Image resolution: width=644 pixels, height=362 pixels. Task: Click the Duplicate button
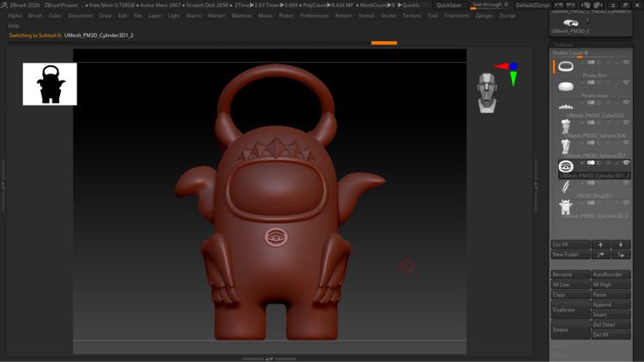pos(570,310)
